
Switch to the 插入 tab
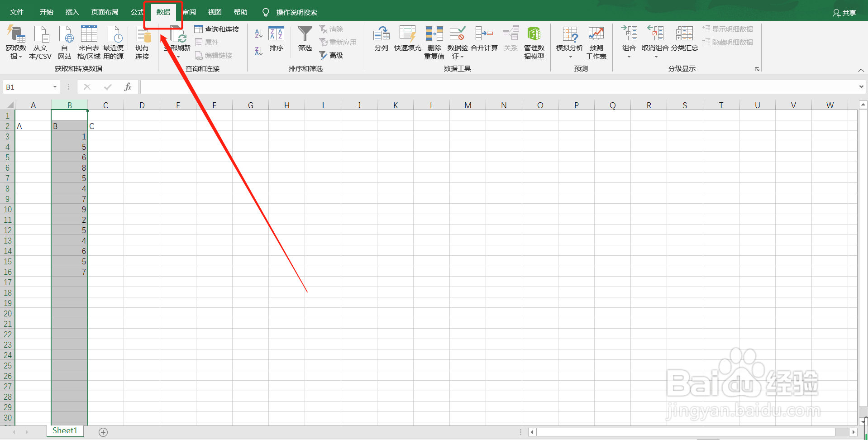click(x=72, y=12)
